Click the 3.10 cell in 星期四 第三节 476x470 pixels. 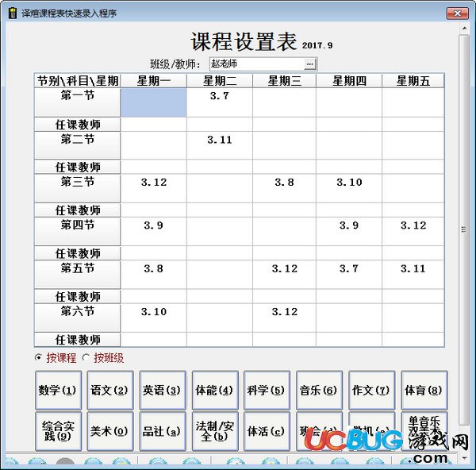click(349, 188)
